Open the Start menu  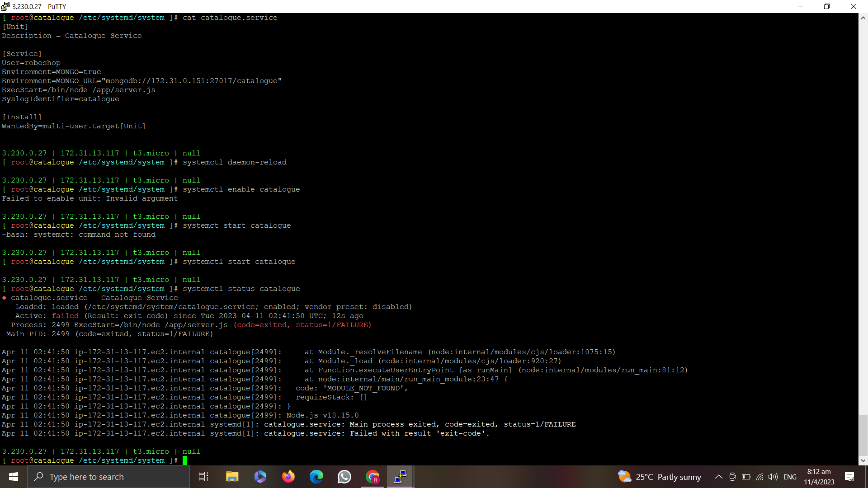pos(13,476)
